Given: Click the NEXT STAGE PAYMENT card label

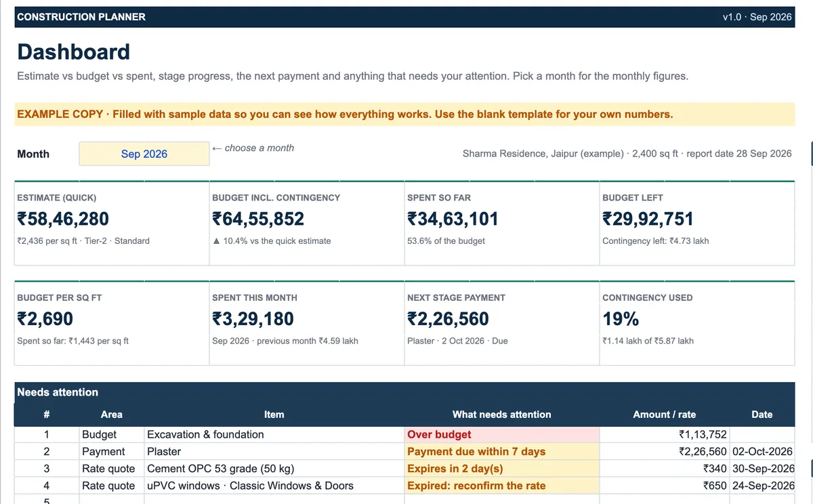Looking at the screenshot, I should [x=456, y=298].
